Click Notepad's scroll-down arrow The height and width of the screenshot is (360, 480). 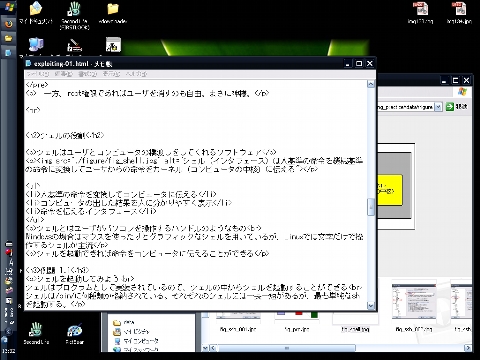click(371, 305)
